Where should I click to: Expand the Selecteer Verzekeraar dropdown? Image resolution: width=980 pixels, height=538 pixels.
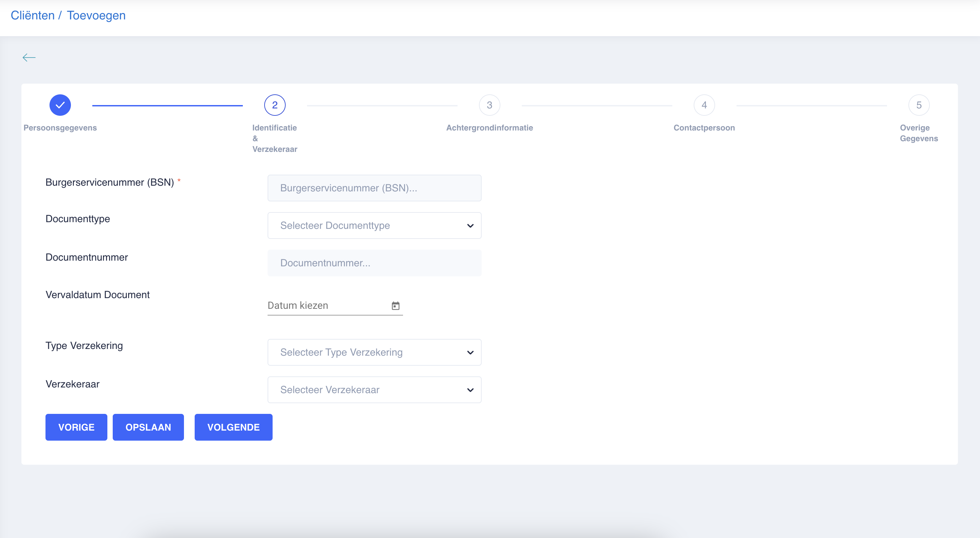pos(374,389)
